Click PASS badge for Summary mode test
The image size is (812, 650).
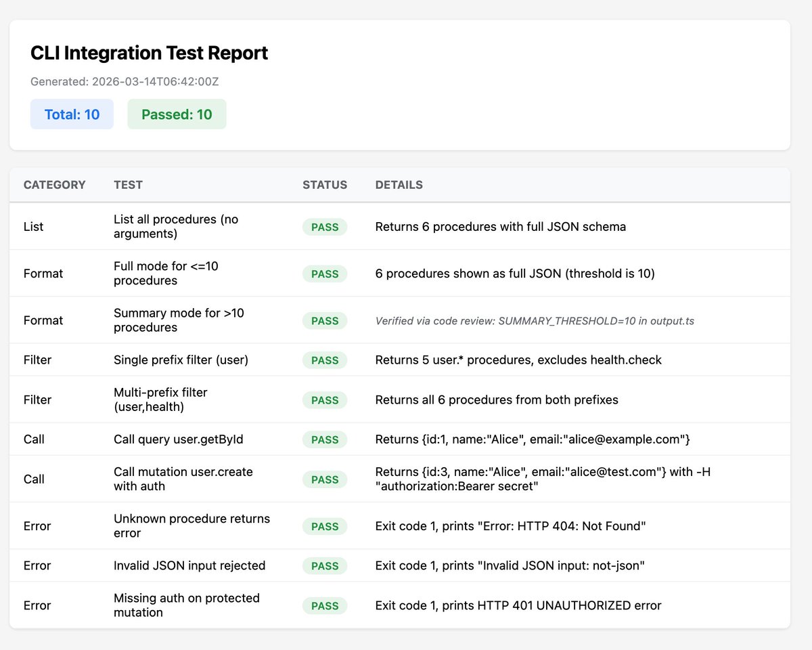325,320
